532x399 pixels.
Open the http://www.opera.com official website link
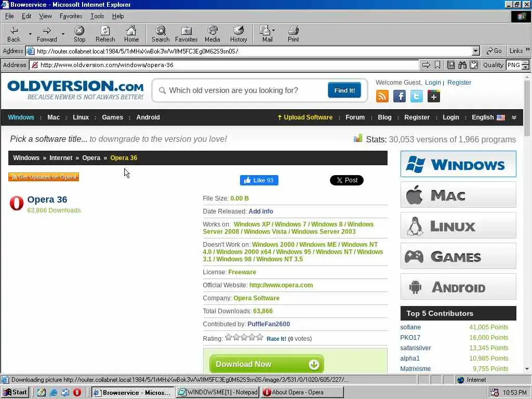tap(281, 285)
